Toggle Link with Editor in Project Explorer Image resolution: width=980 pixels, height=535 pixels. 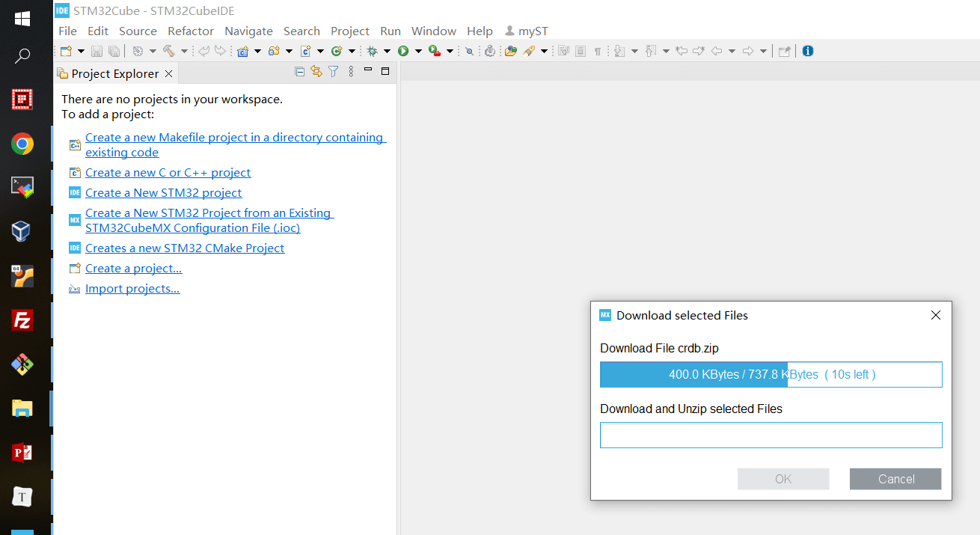pos(316,72)
